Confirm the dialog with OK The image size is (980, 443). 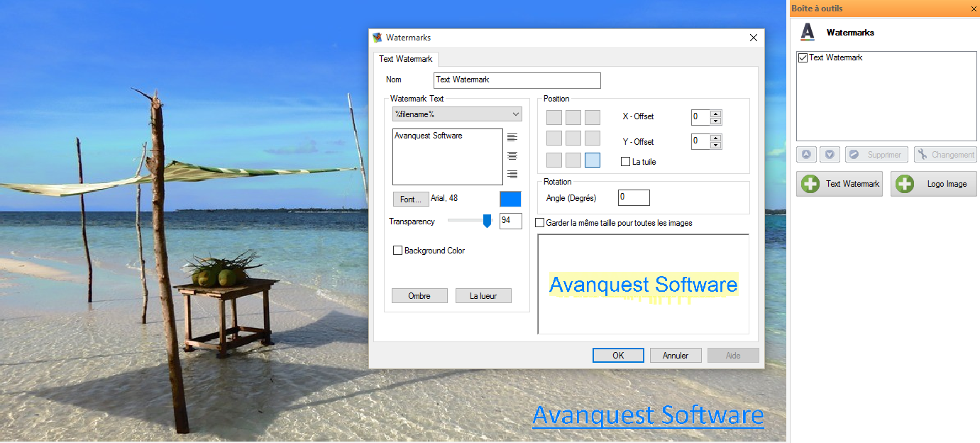click(x=618, y=356)
